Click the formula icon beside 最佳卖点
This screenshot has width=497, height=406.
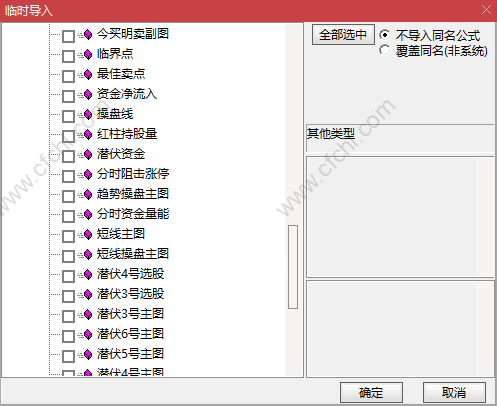[x=88, y=75]
